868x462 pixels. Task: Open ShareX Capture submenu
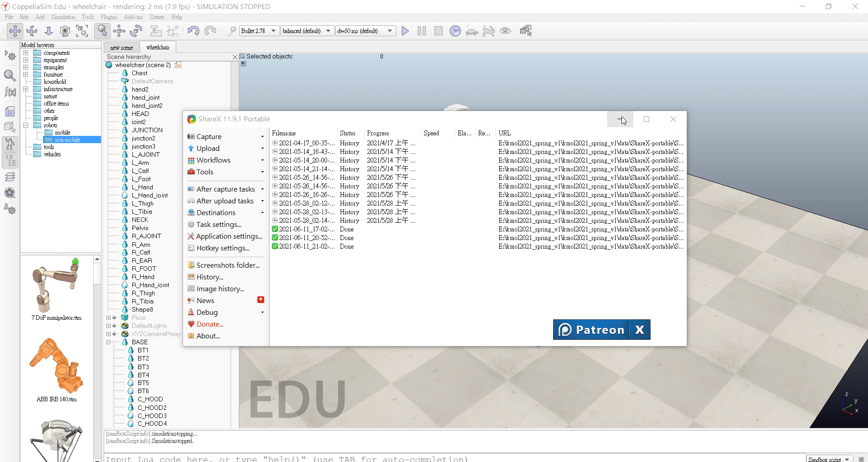coord(226,137)
